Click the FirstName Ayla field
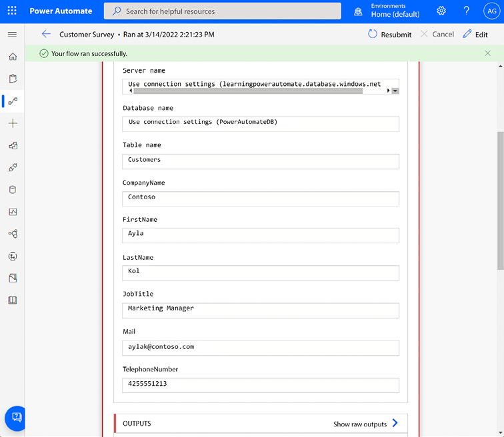 tap(261, 235)
